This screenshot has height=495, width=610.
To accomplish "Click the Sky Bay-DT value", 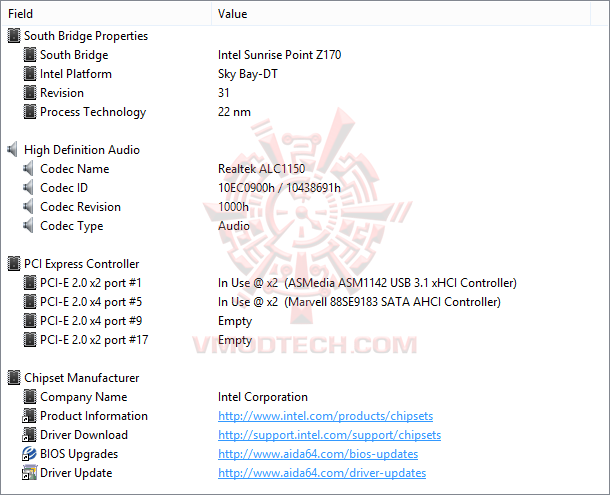I will point(248,74).
